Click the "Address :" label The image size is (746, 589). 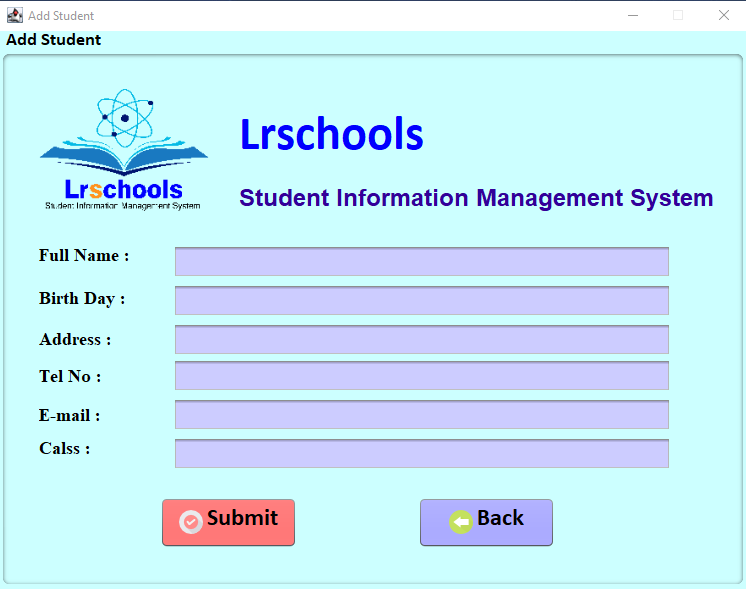(x=75, y=340)
